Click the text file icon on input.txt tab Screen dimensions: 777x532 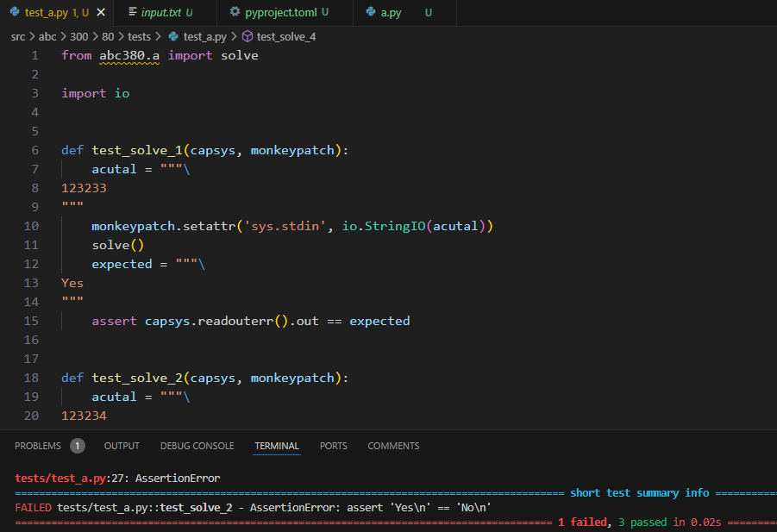[132, 12]
